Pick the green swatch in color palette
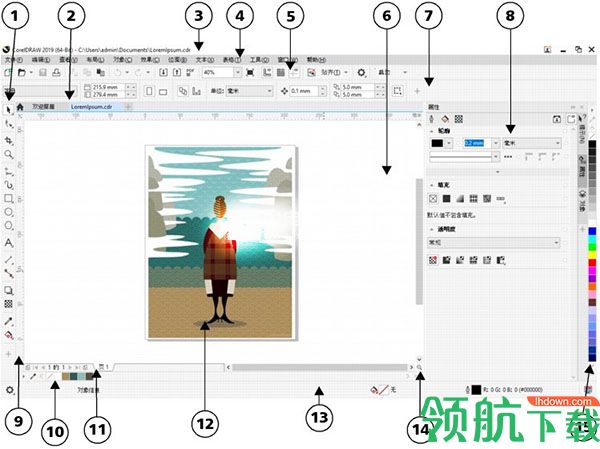The width and height of the screenshot is (600, 449). tap(592, 247)
